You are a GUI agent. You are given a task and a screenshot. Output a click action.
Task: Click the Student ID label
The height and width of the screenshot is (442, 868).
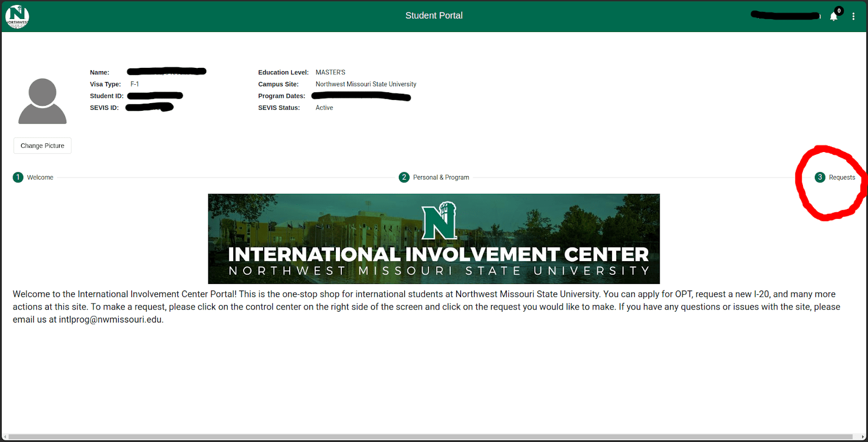point(107,96)
